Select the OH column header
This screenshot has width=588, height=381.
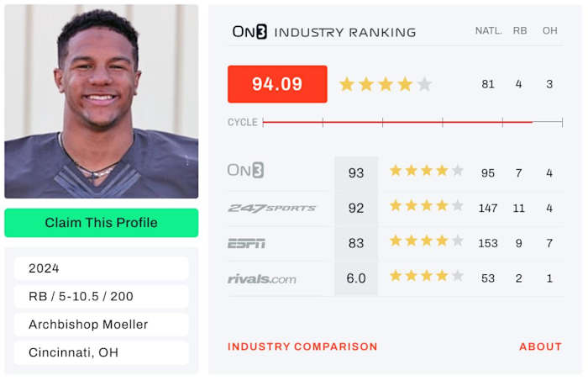[549, 31]
